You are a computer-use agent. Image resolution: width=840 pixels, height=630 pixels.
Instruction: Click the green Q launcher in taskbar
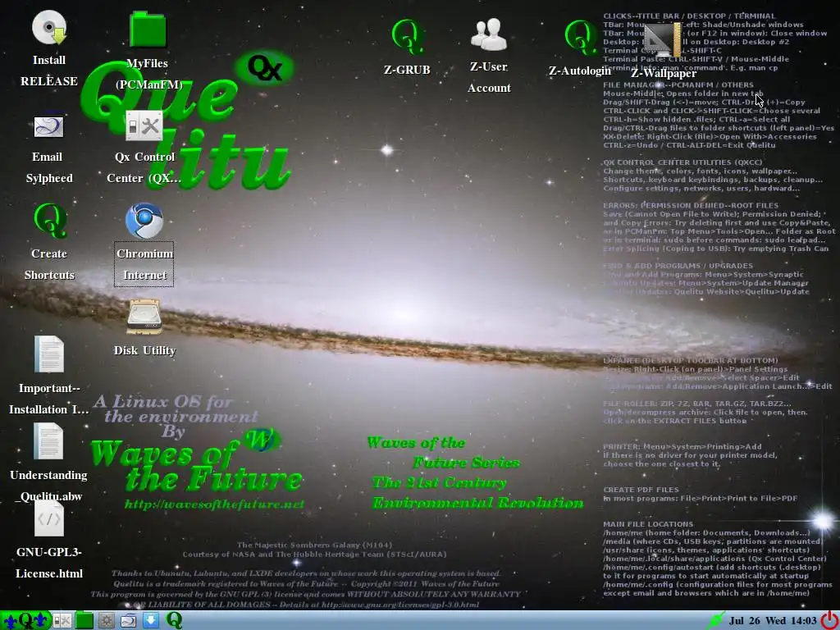click(x=174, y=620)
